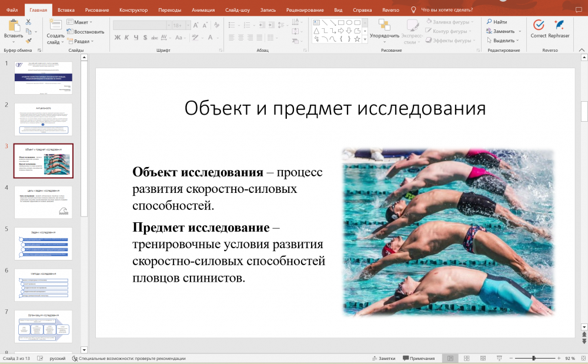Open the Reverso Rephraser tool

point(559,28)
